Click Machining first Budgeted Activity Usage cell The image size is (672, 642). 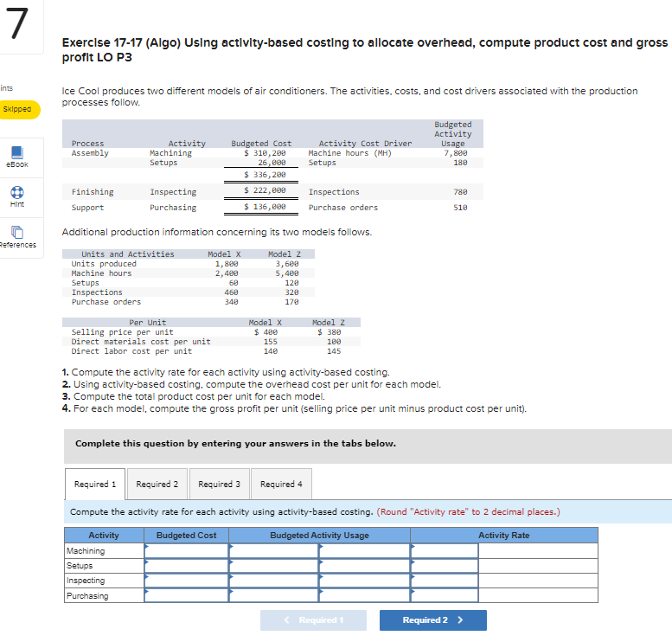274,550
